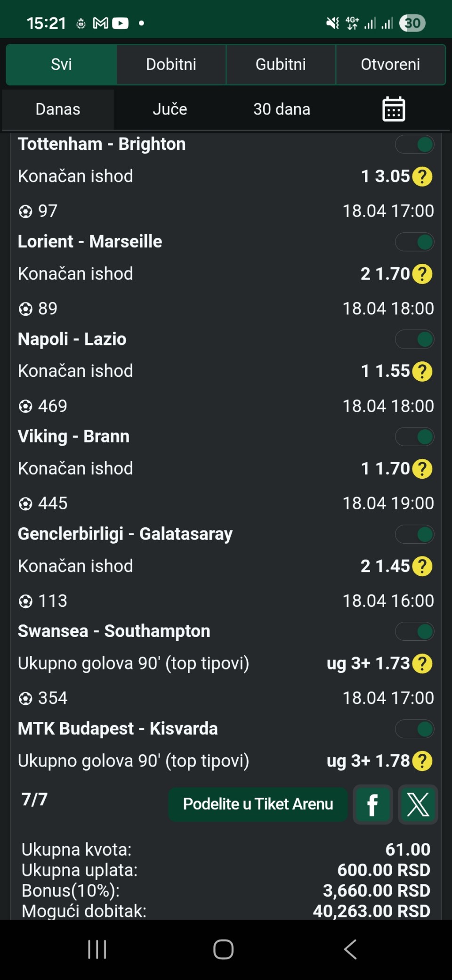
Task: Toggle the Viking - Brann switch
Action: coord(415,437)
